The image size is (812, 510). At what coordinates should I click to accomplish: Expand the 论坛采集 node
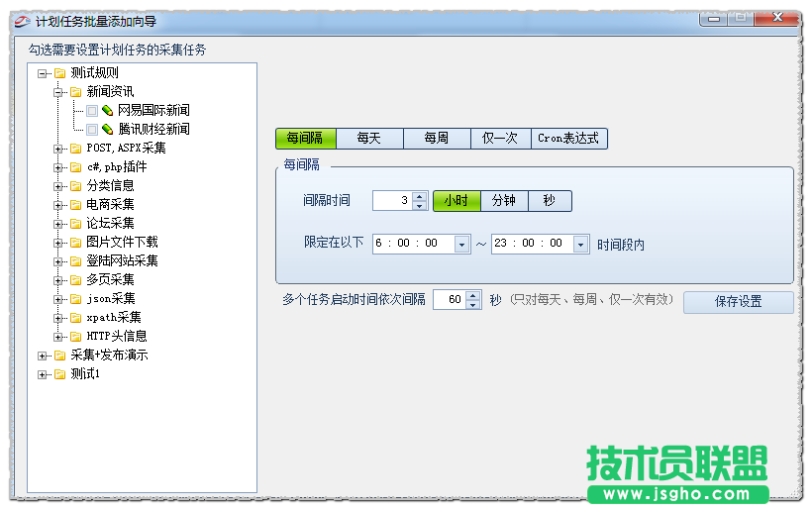pyautogui.click(x=58, y=224)
